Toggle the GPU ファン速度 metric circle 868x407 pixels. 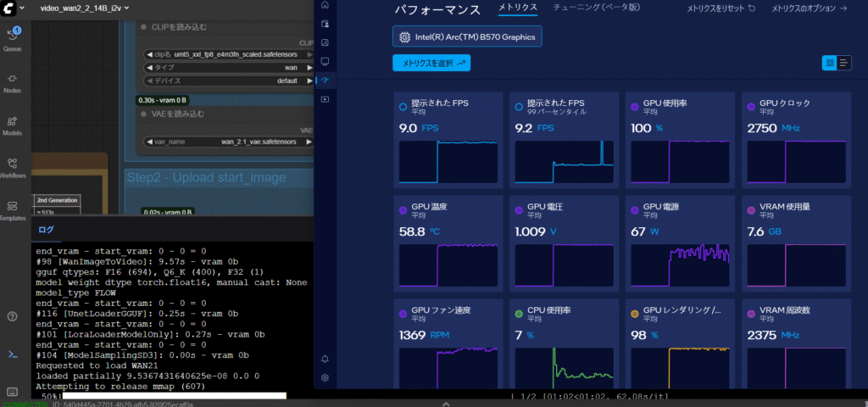coord(403,314)
